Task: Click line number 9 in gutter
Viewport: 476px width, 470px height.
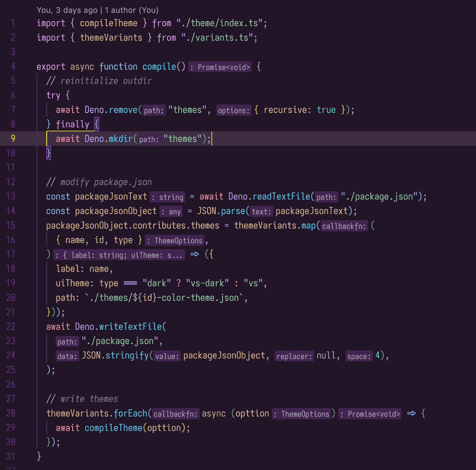Action: coord(13,139)
